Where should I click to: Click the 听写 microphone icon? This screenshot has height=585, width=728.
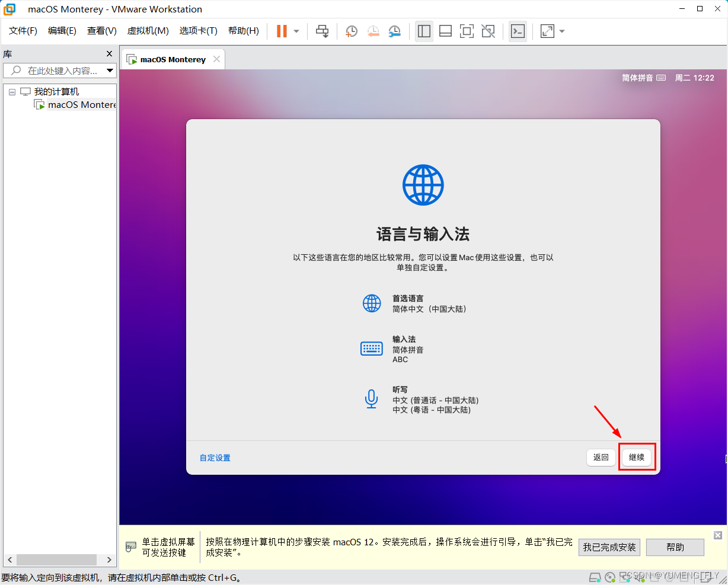372,399
